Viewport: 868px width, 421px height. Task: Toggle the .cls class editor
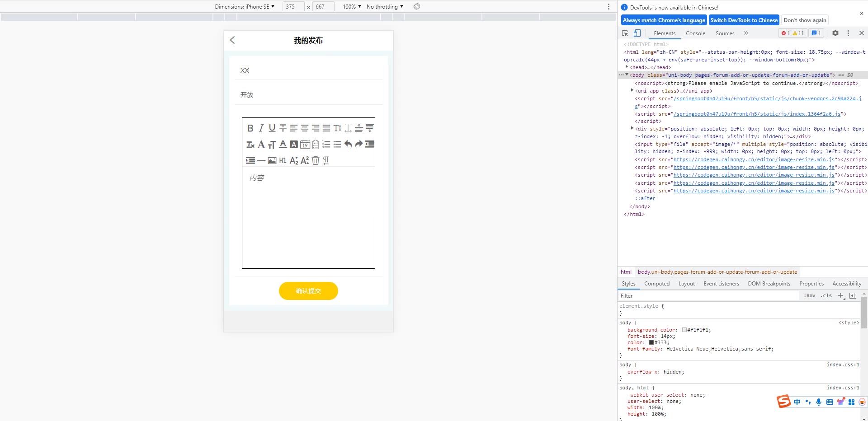(x=827, y=296)
